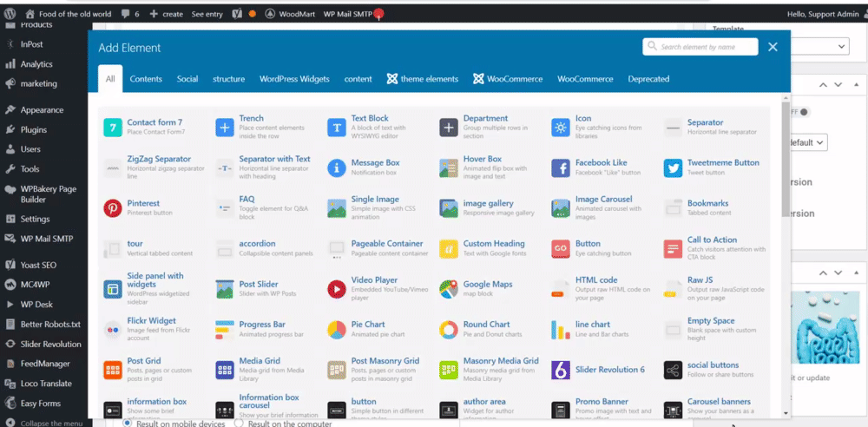Screen dimensions: 868x427
Task: Choose the Icon element with sun symbol
Action: tap(560, 128)
